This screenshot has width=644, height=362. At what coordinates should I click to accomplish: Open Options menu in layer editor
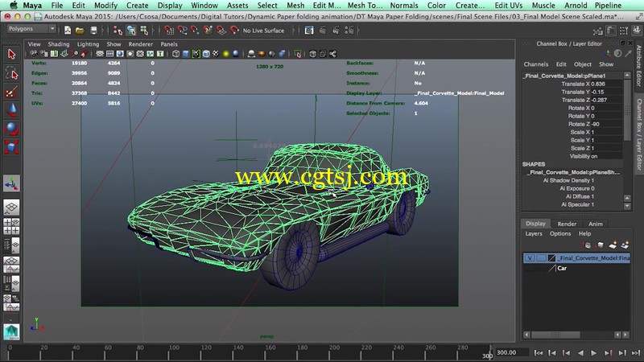[x=560, y=233]
